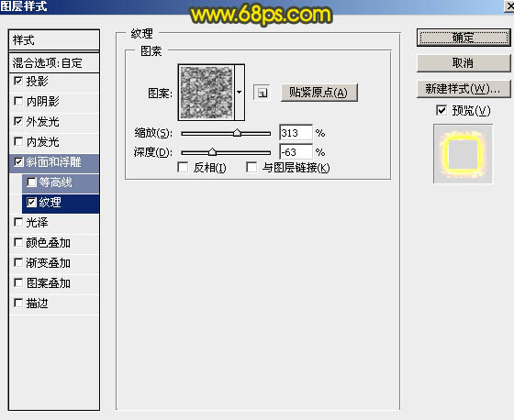514x420 pixels.
Task: Click the 新建样式(W)... button
Action: 464,89
